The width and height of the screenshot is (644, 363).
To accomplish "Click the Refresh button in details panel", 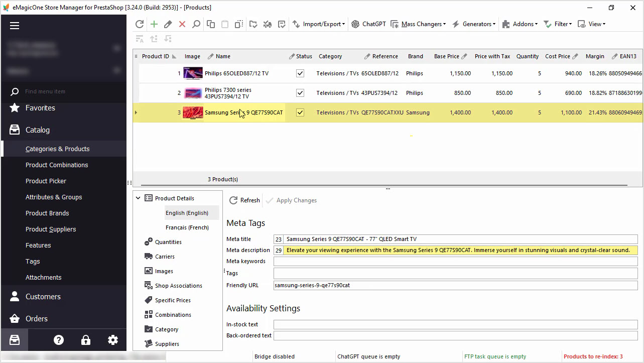I will tap(244, 200).
